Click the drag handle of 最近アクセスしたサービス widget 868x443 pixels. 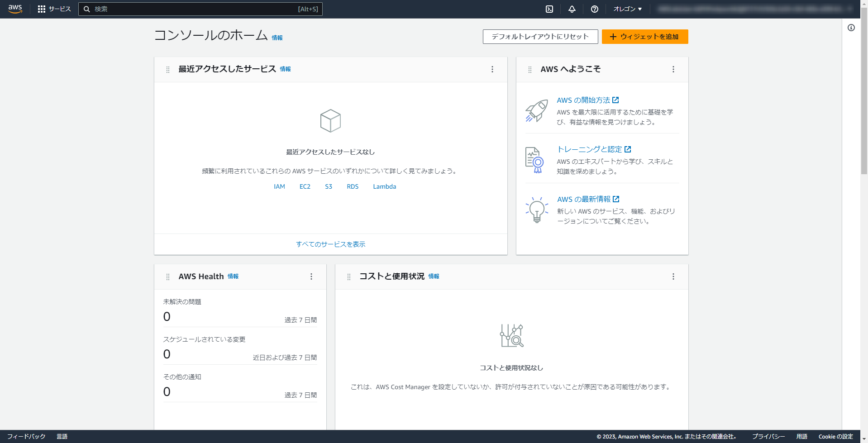[x=167, y=69]
